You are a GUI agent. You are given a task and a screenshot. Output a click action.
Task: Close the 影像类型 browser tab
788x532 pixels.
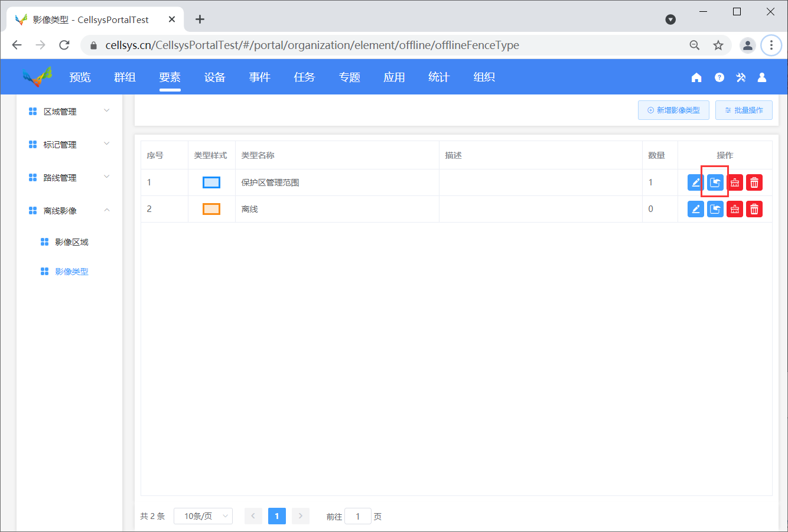tap(172, 19)
